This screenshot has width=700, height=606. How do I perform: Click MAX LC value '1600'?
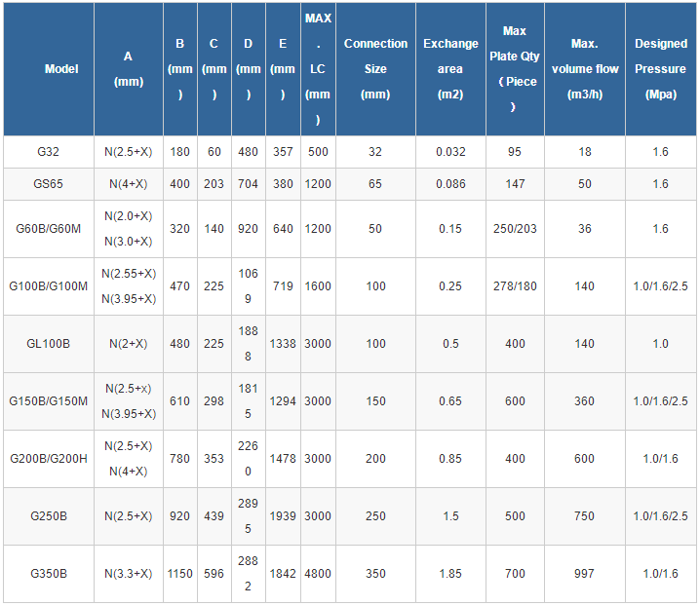(x=318, y=286)
